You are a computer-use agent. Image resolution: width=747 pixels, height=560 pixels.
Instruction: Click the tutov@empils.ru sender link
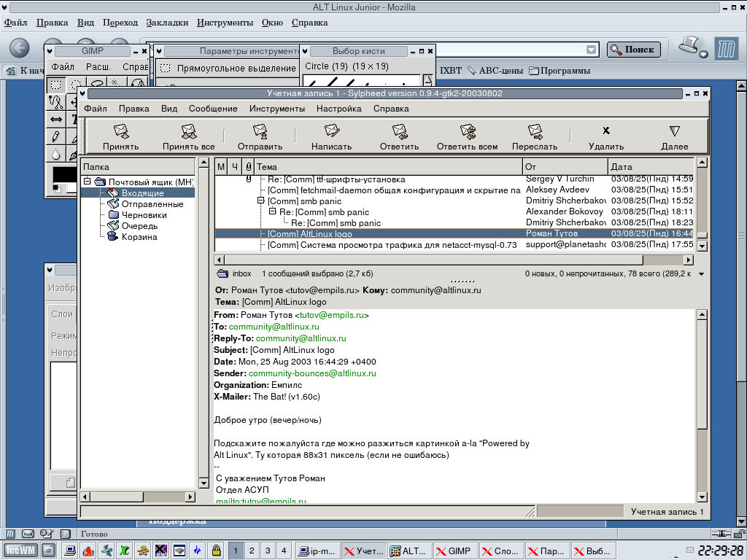333,316
